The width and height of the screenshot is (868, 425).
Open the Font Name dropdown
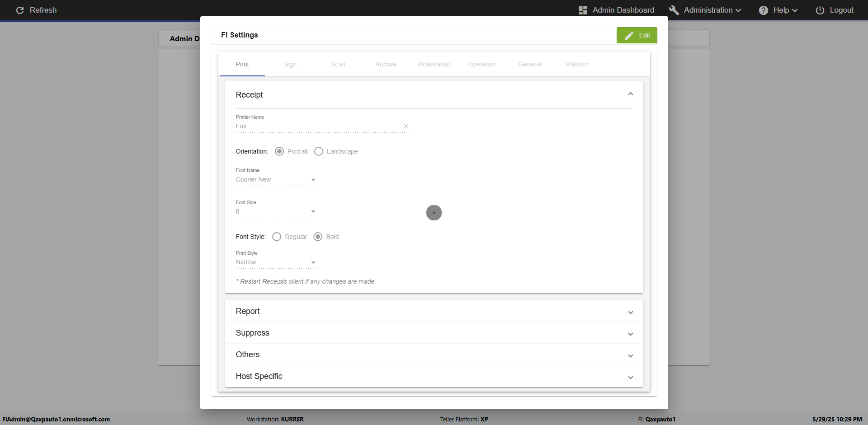(276, 179)
